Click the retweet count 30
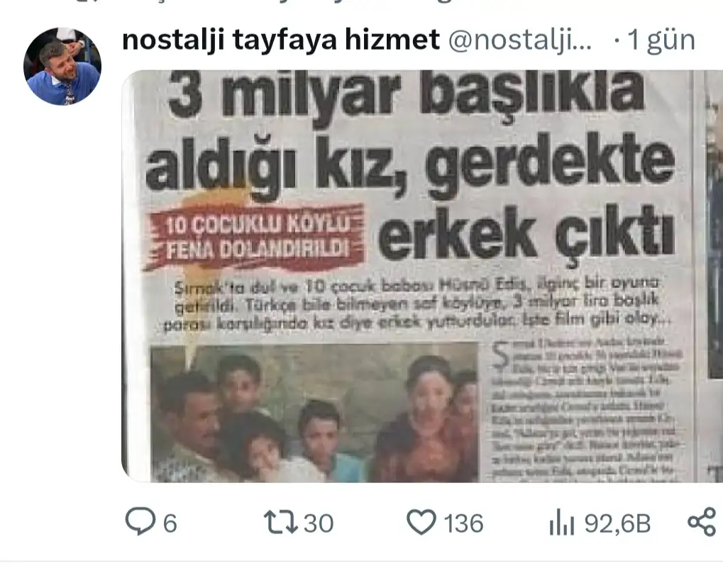Screen dimensions: 723x588 tap(319, 524)
